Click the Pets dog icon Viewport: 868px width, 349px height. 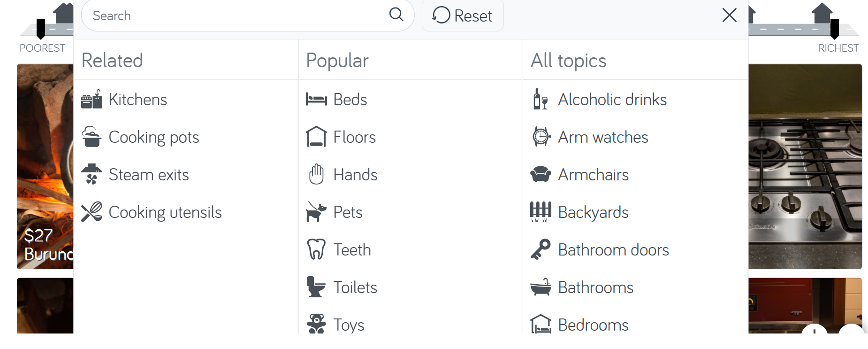(x=316, y=212)
